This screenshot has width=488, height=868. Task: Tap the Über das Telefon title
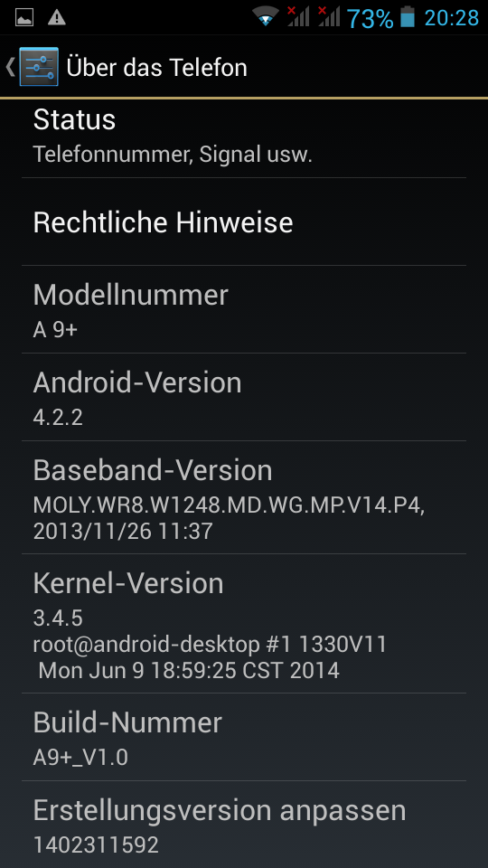click(156, 68)
